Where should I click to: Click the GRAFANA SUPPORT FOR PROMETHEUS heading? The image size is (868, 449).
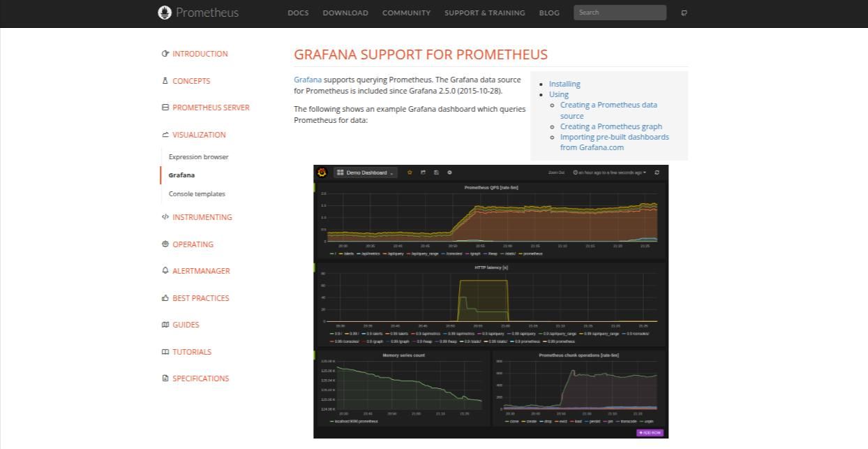(x=421, y=54)
